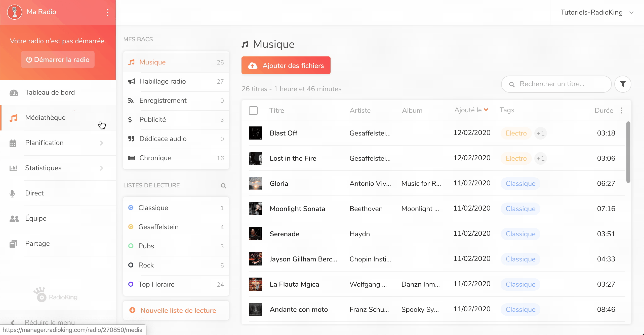The width and height of the screenshot is (644, 335).
Task: Open the Habillage radio bac
Action: pos(176,81)
